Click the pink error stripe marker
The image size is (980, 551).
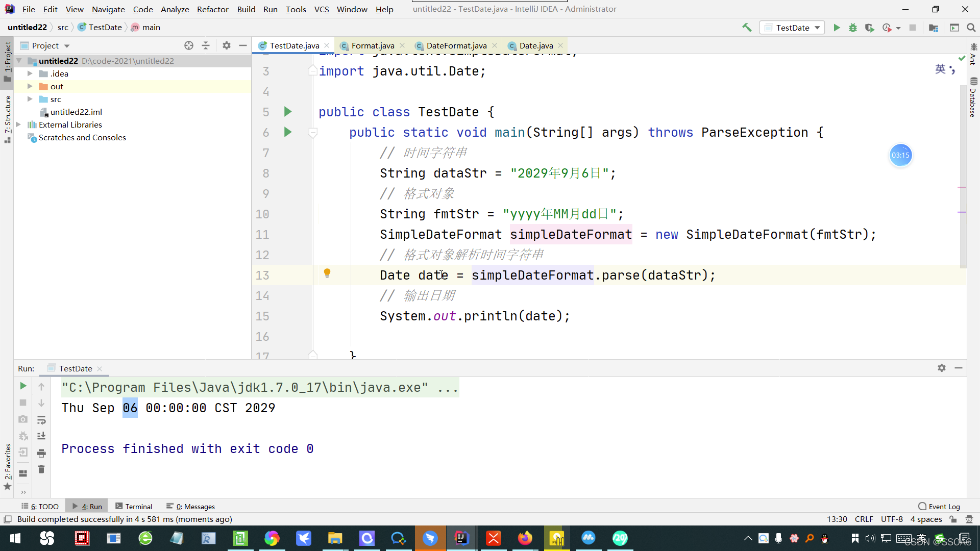[x=963, y=187]
